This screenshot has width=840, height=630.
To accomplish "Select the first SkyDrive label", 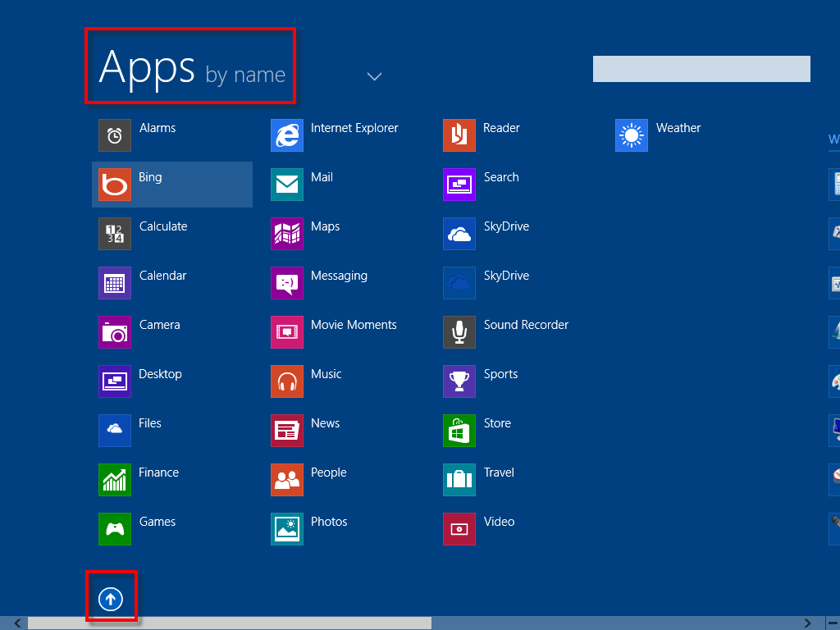I will pyautogui.click(x=506, y=226).
